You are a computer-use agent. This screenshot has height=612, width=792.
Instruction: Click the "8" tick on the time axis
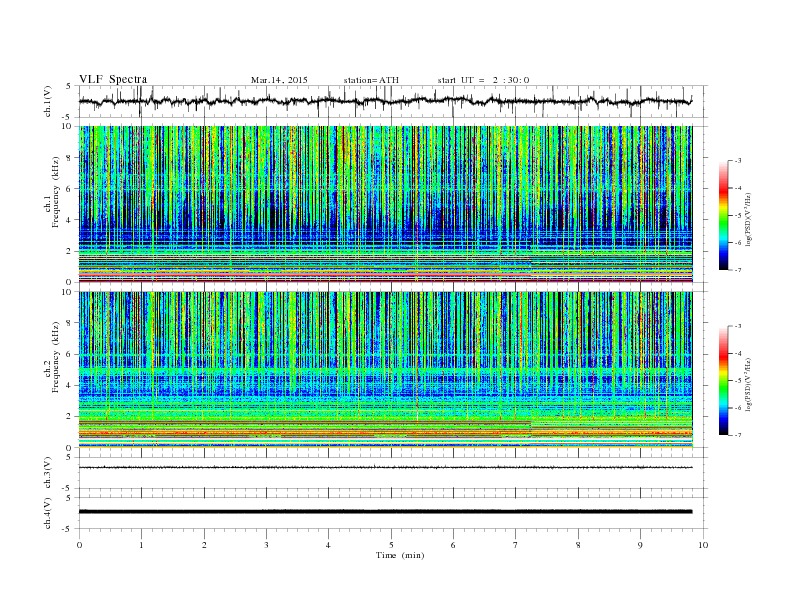tap(578, 545)
